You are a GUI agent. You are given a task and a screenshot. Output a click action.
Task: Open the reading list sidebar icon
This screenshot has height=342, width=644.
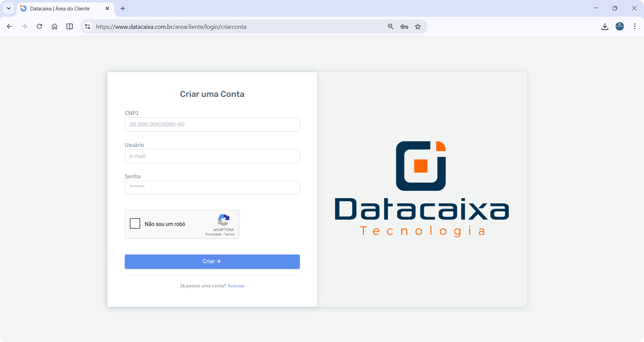click(x=69, y=26)
